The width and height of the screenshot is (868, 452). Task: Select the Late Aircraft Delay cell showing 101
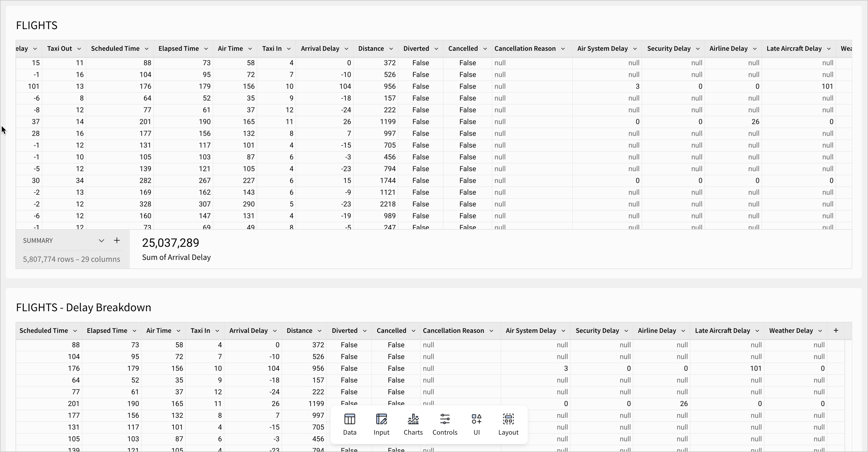point(827,86)
